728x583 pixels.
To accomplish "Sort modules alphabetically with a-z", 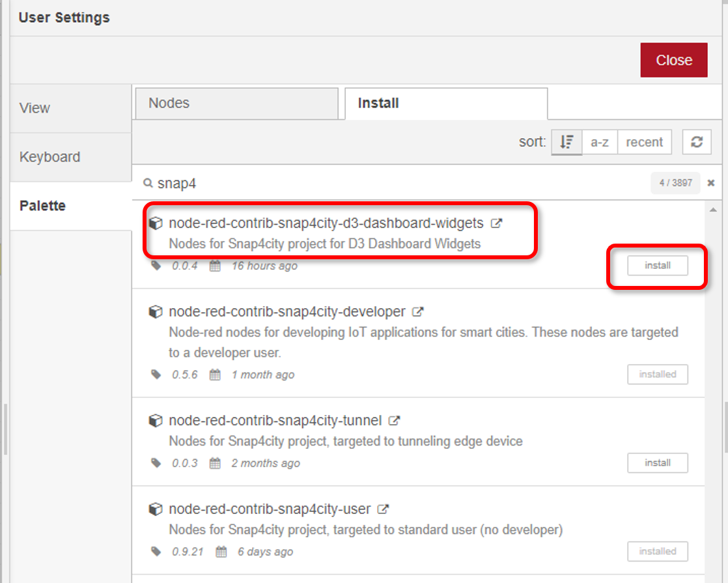I will point(599,142).
